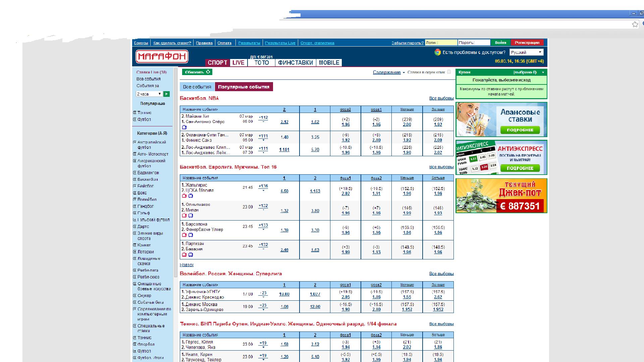Switch to the LIVE tab
The height and width of the screenshot is (362, 644).
coord(238,63)
